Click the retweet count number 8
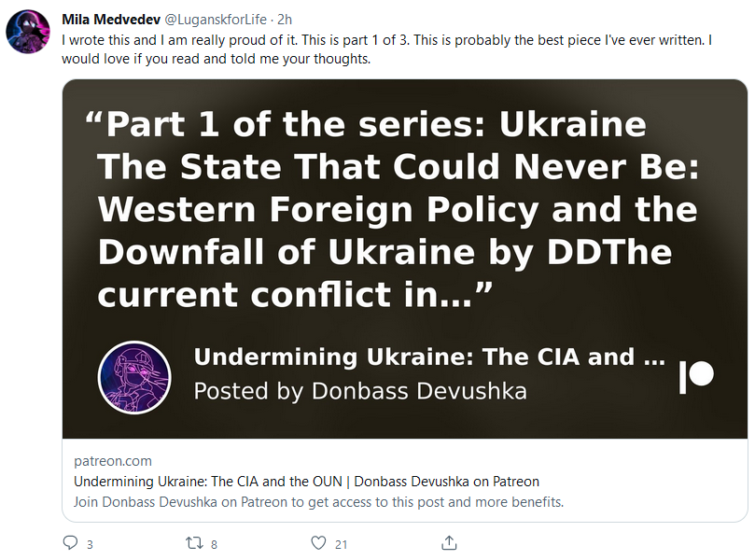755x560 pixels. (x=214, y=544)
